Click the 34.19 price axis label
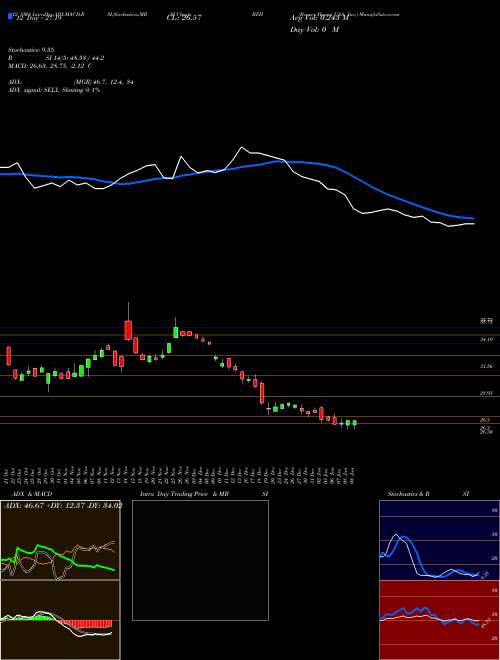 click(487, 339)
